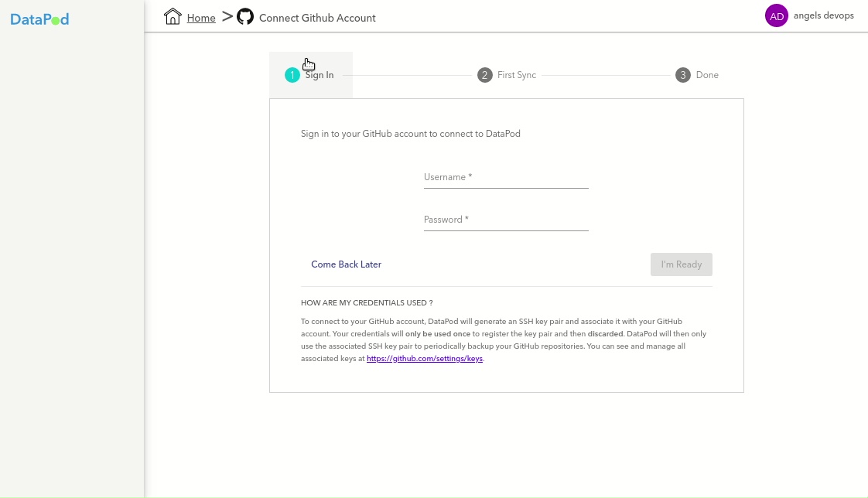Open the purple AD user avatar
Image resolution: width=868 pixels, height=498 pixels.
[776, 15]
